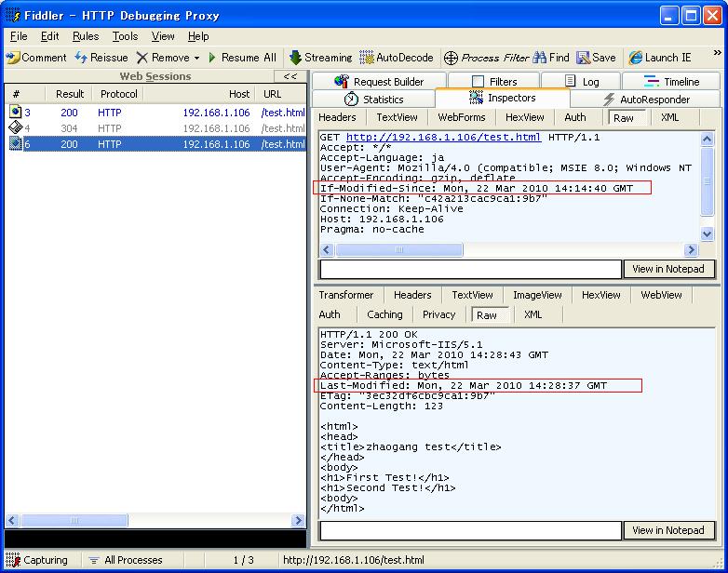Open the Tools menu
This screenshot has height=573, width=728.
tap(125, 36)
